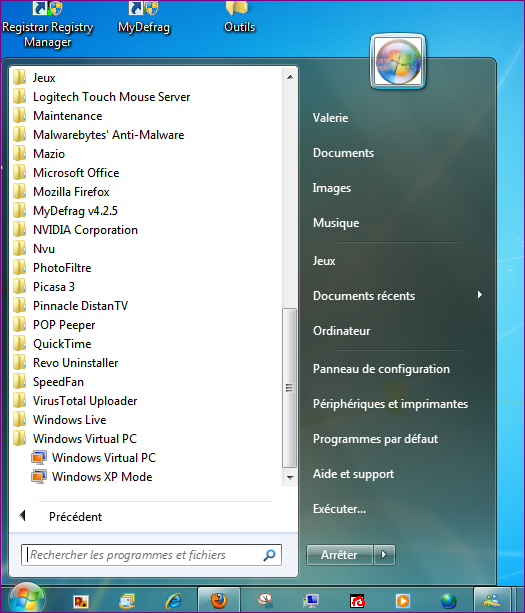Expand the Picasa 3 folder
Viewport: 525px width, 613px height.
[43, 287]
